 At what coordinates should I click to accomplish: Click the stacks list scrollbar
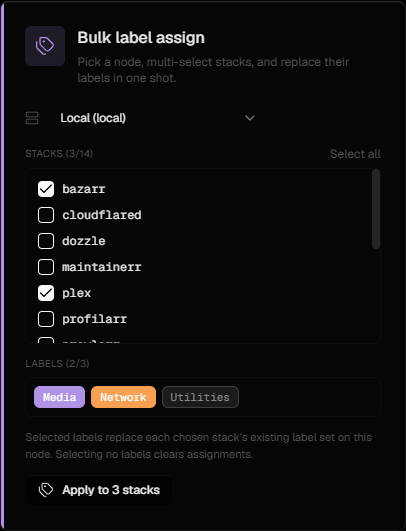(376, 209)
